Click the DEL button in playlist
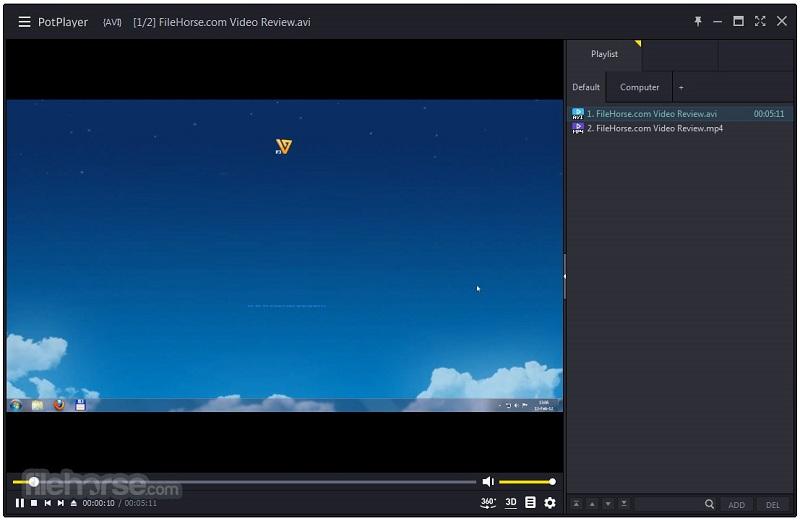The width and height of the screenshot is (800, 521). 772,505
